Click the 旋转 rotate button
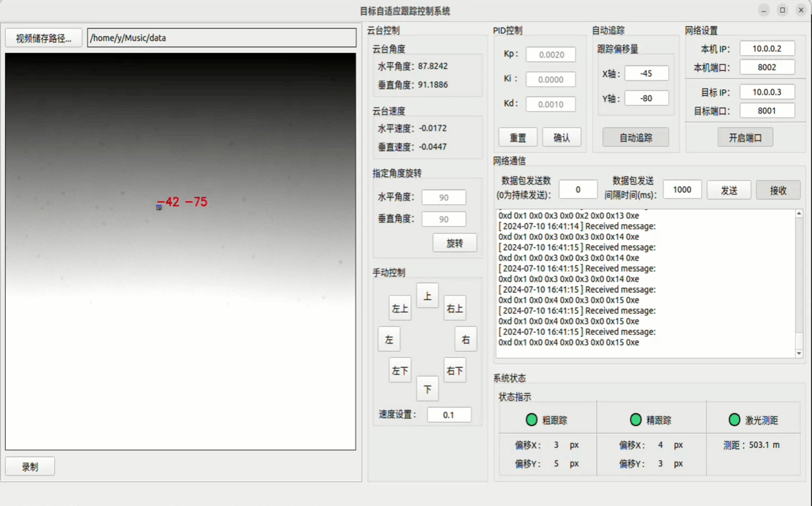This screenshot has width=812, height=506. 455,243
